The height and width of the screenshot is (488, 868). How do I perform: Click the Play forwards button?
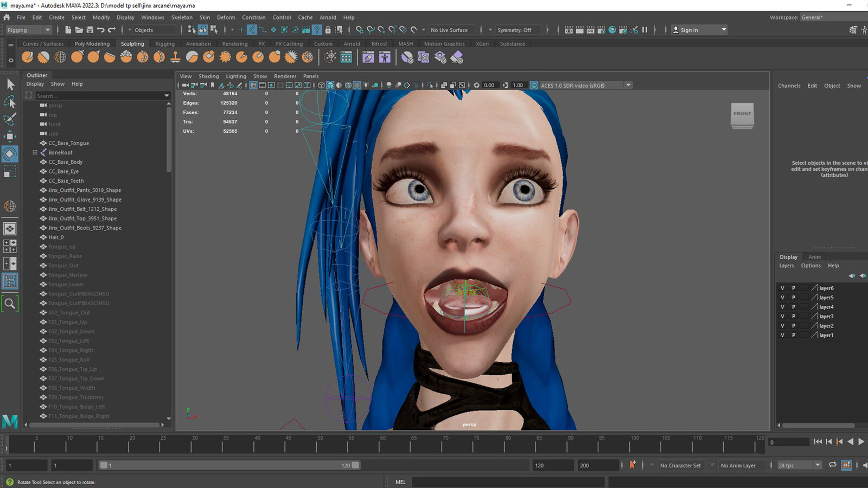pos(861,442)
